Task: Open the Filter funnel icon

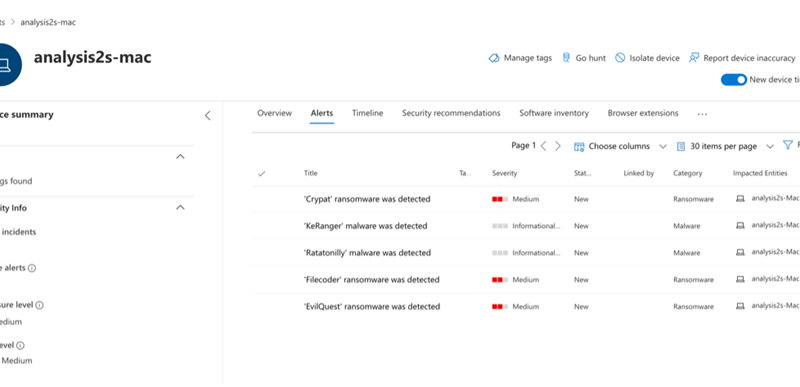Action: pyautogui.click(x=788, y=146)
